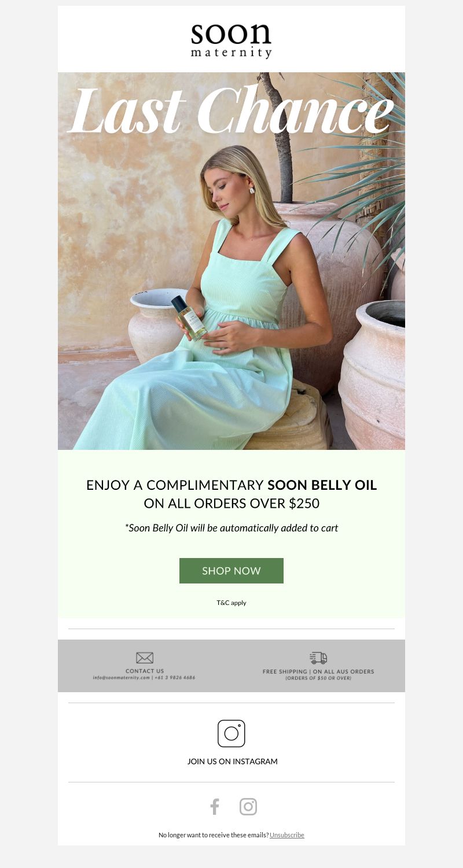Click the +61 3 9826 4686 phone number
The height and width of the screenshot is (868, 463).
[x=175, y=677]
